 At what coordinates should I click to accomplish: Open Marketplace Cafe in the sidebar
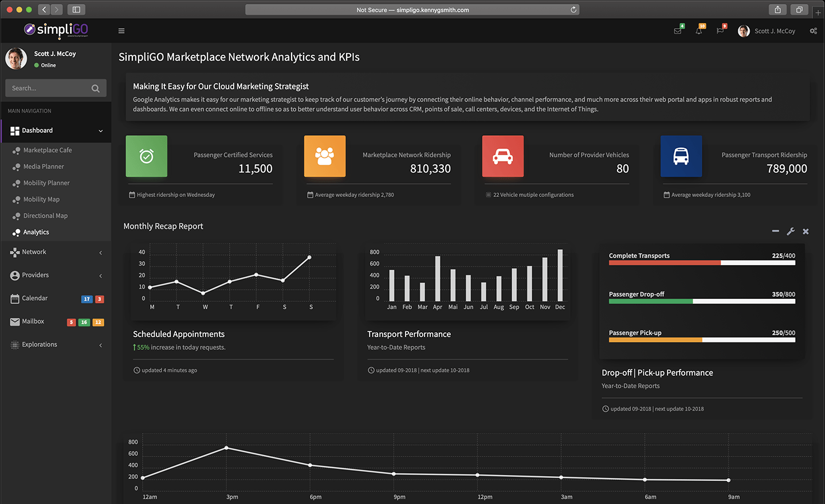point(48,150)
